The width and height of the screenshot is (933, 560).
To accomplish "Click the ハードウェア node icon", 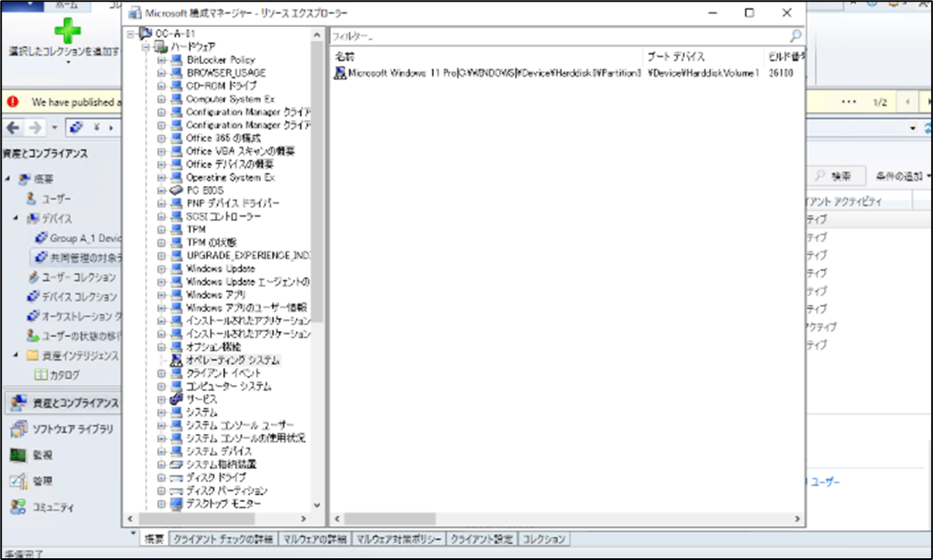I will pyautogui.click(x=161, y=46).
